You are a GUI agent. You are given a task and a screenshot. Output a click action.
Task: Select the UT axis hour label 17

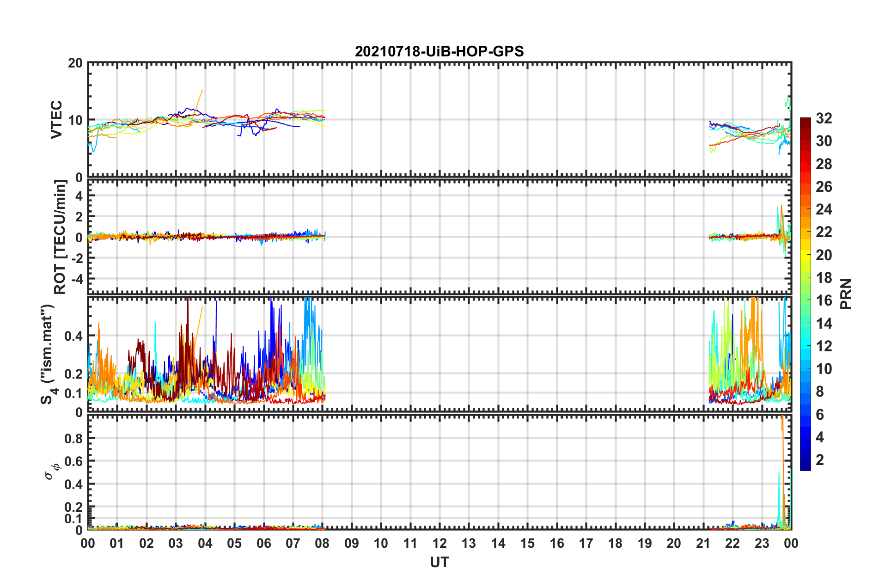pyautogui.click(x=586, y=543)
